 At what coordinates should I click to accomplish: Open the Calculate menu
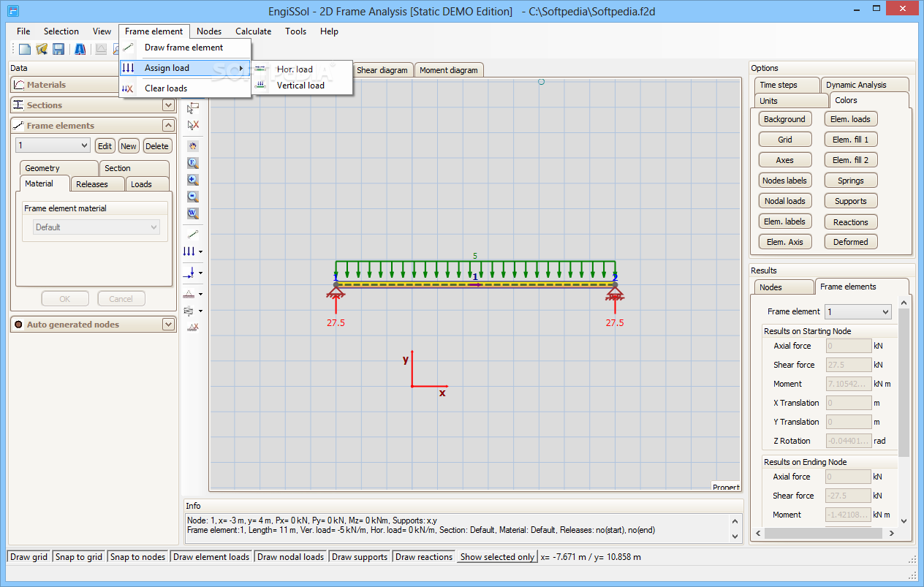click(253, 31)
